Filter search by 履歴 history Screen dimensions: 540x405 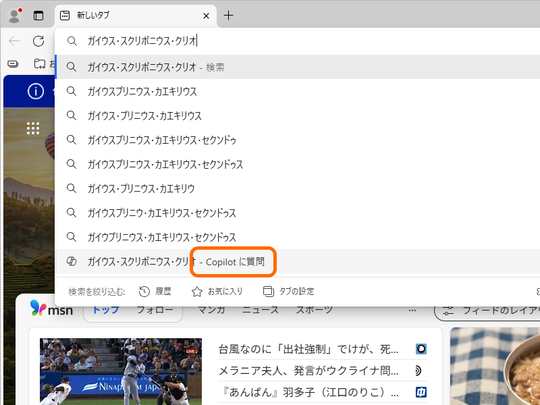155,291
